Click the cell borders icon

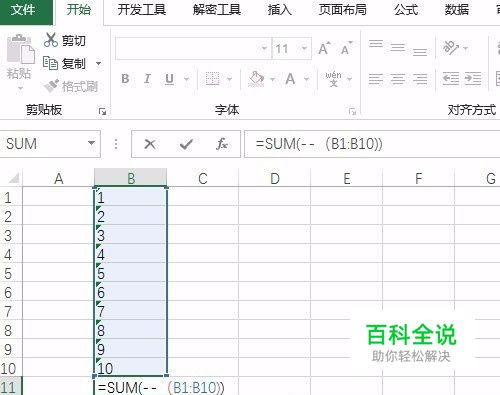point(212,79)
